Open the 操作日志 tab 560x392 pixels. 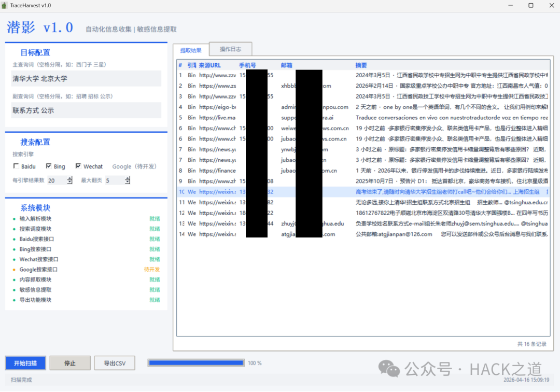coord(230,49)
